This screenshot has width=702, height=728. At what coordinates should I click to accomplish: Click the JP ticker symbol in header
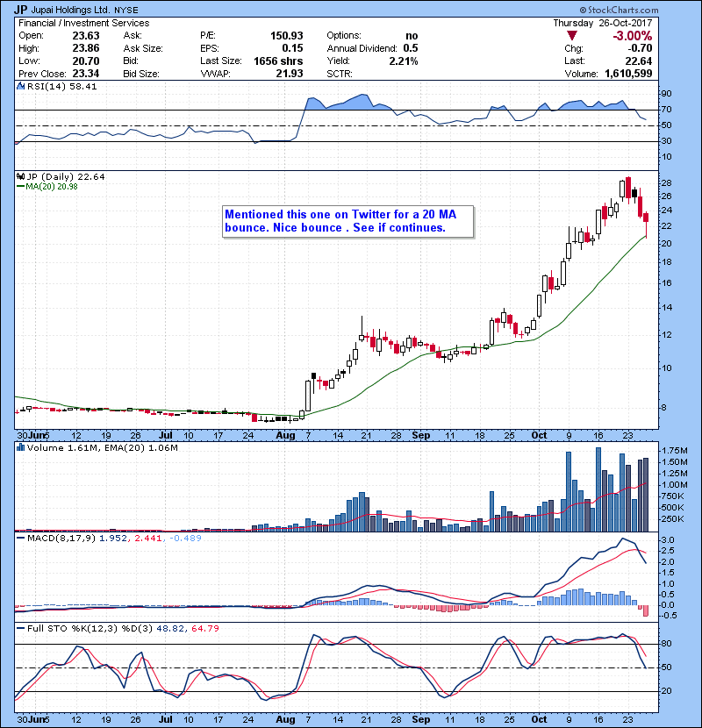[x=20, y=10]
